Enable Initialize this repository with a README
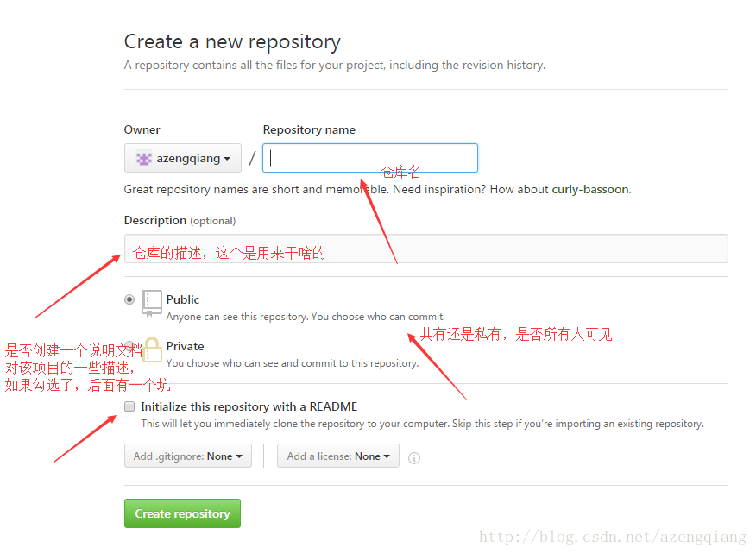 129,406
